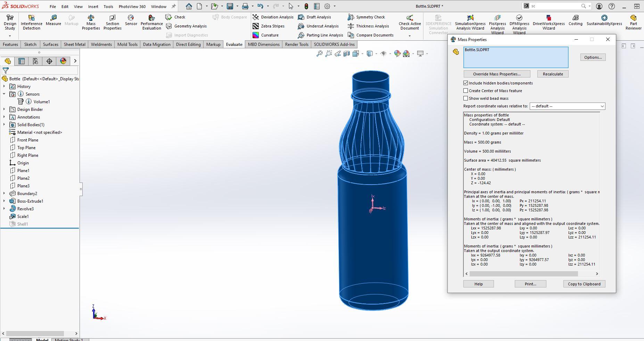Open DisplayManager appearance tab
The height and width of the screenshot is (341, 644).
click(x=63, y=61)
